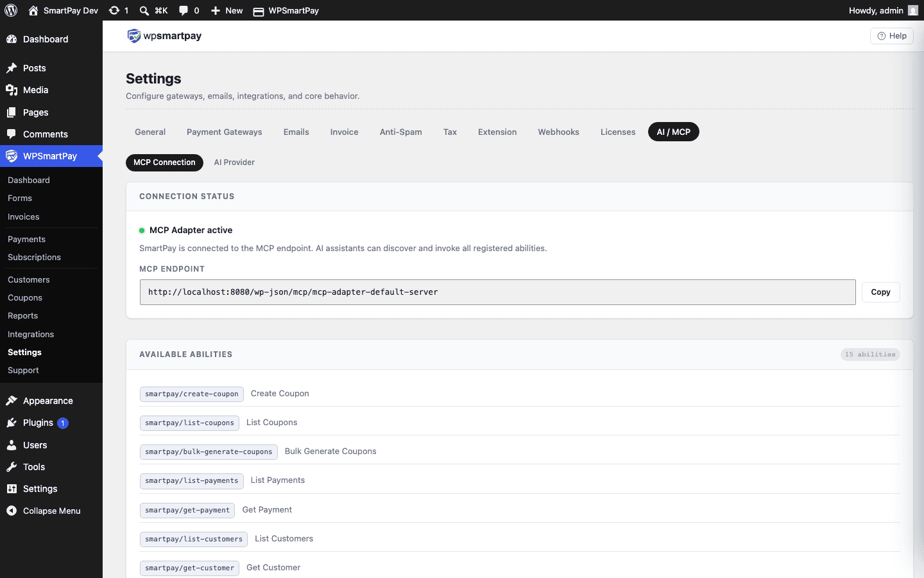Image resolution: width=924 pixels, height=578 pixels.
Task: Click the Tools wrench icon
Action: pyautogui.click(x=12, y=467)
